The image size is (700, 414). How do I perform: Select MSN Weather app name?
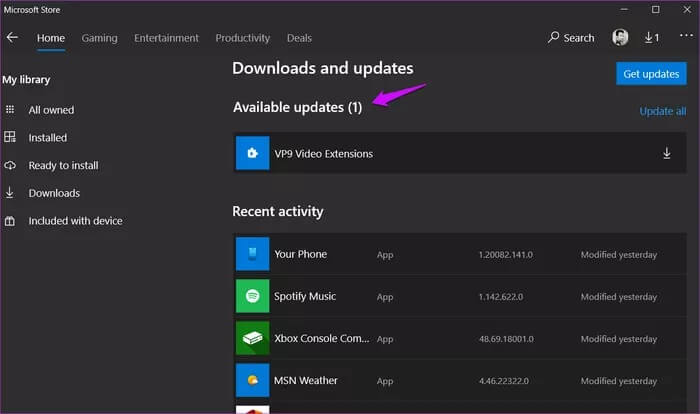click(306, 381)
